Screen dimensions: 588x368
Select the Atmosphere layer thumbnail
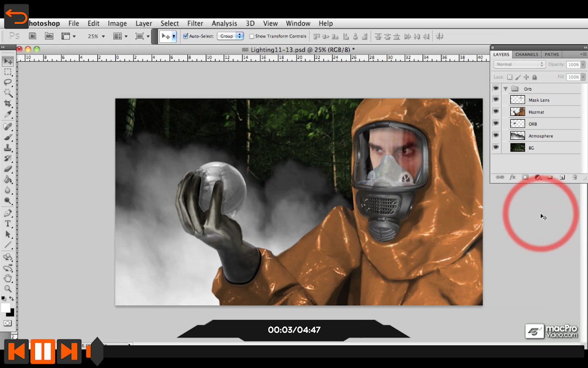(517, 136)
